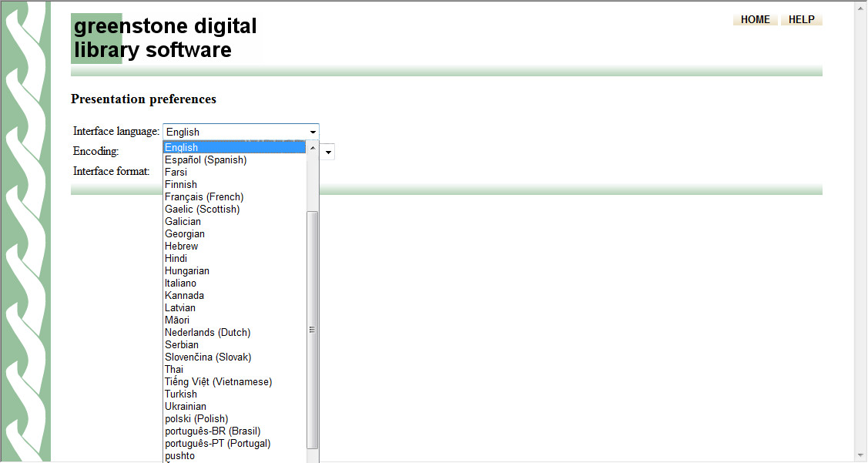This screenshot has width=868, height=463.
Task: Choose Français (French) option
Action: [235, 196]
